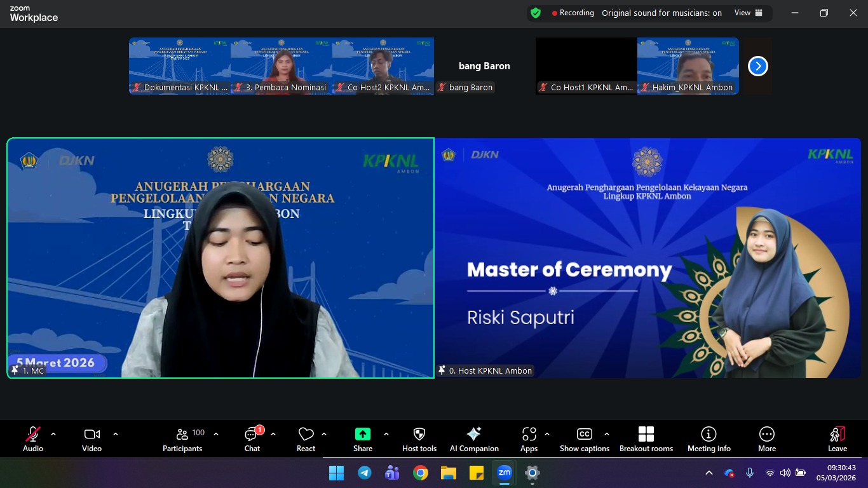Open the Apps menu icon
The height and width of the screenshot is (488, 868).
(x=529, y=439)
